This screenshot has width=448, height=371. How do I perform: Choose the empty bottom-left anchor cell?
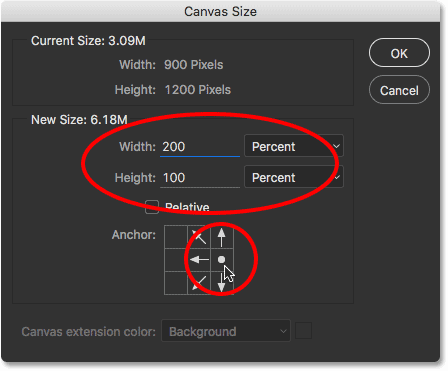[x=176, y=283]
